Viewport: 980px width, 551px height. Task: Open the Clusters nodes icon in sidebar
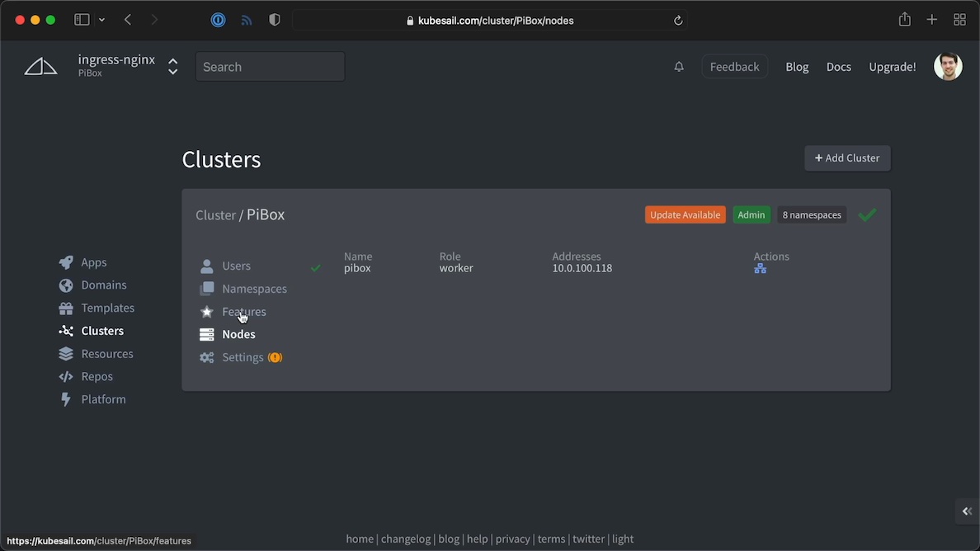[x=66, y=331]
